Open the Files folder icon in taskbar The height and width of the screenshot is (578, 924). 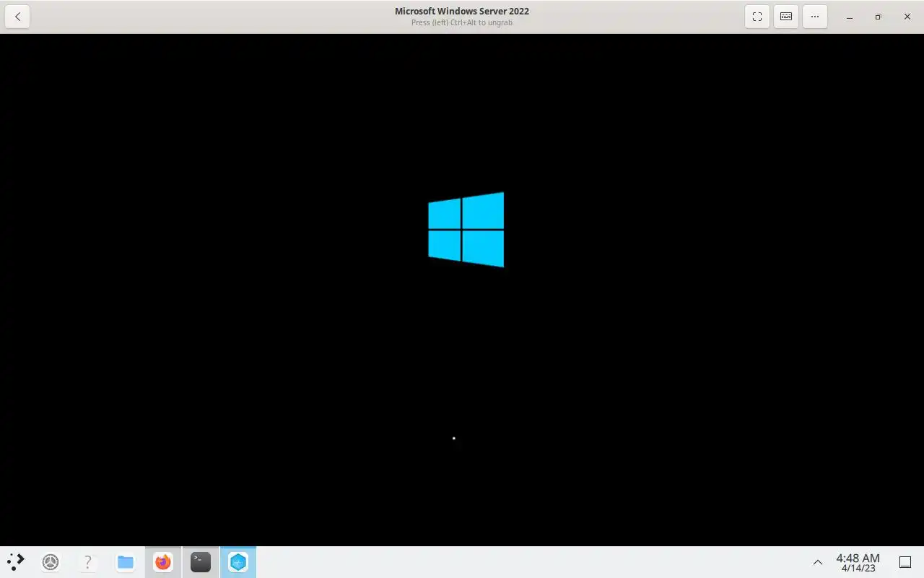(x=126, y=562)
